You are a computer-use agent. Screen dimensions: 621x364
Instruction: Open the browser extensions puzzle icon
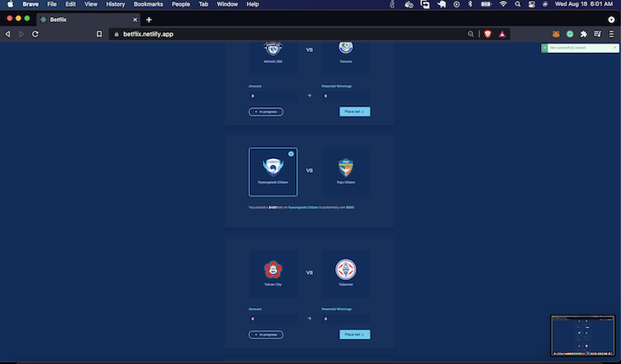pos(584,34)
